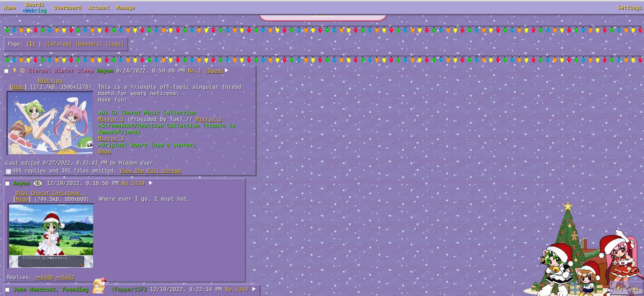Open the Account page

99,8
